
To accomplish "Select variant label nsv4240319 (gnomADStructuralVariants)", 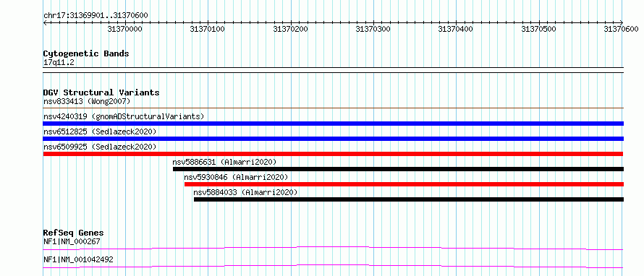I will coord(124,116).
